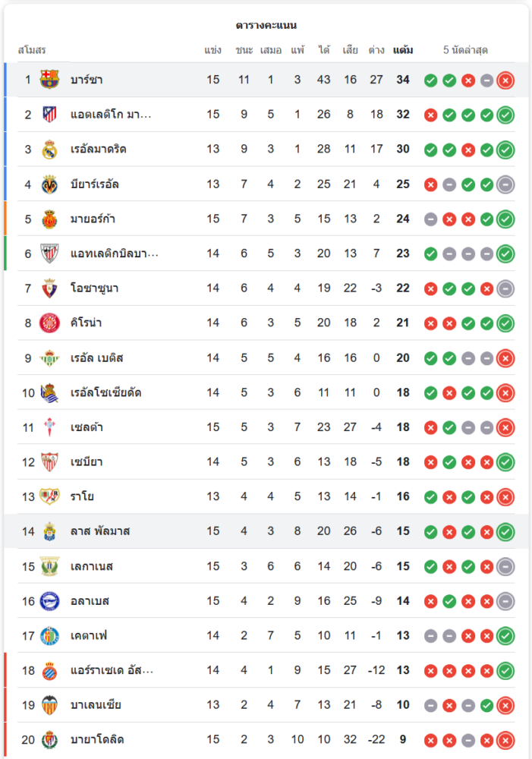Click the Atlético Madrid crest icon
Screen dimensions: 532x759
click(x=49, y=115)
